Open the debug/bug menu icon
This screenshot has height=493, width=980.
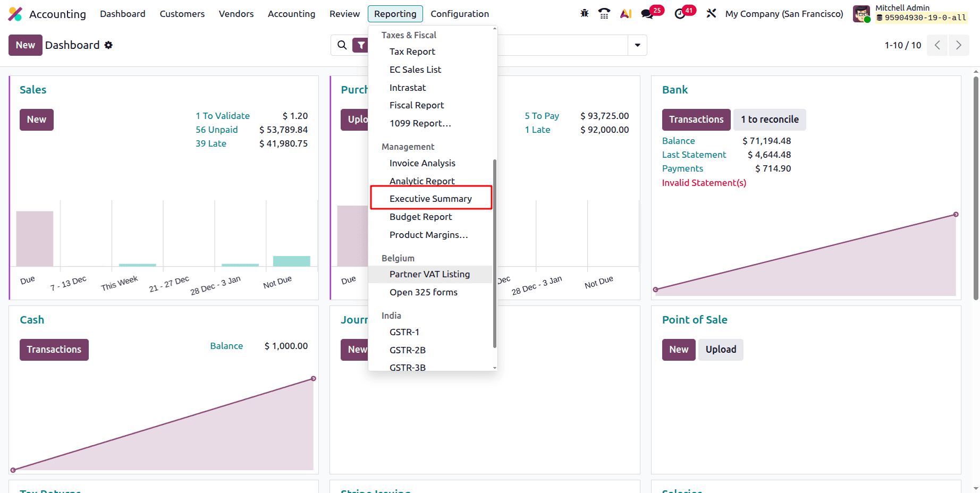[584, 13]
